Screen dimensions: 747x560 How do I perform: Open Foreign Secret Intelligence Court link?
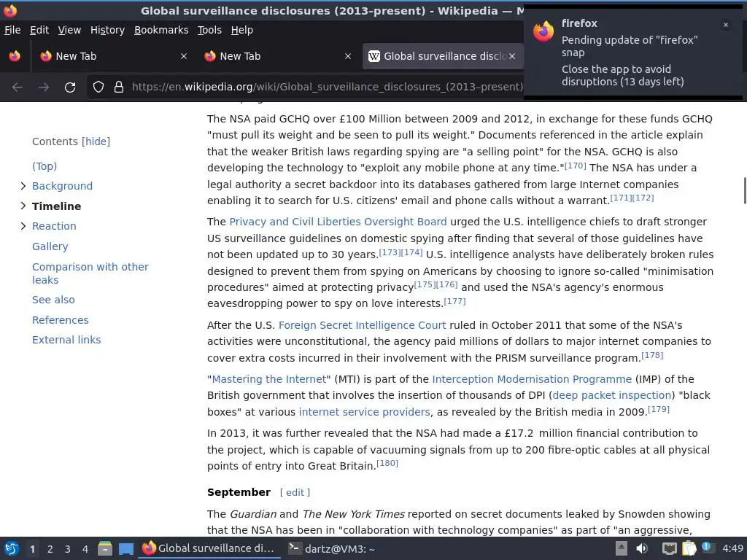(x=362, y=325)
